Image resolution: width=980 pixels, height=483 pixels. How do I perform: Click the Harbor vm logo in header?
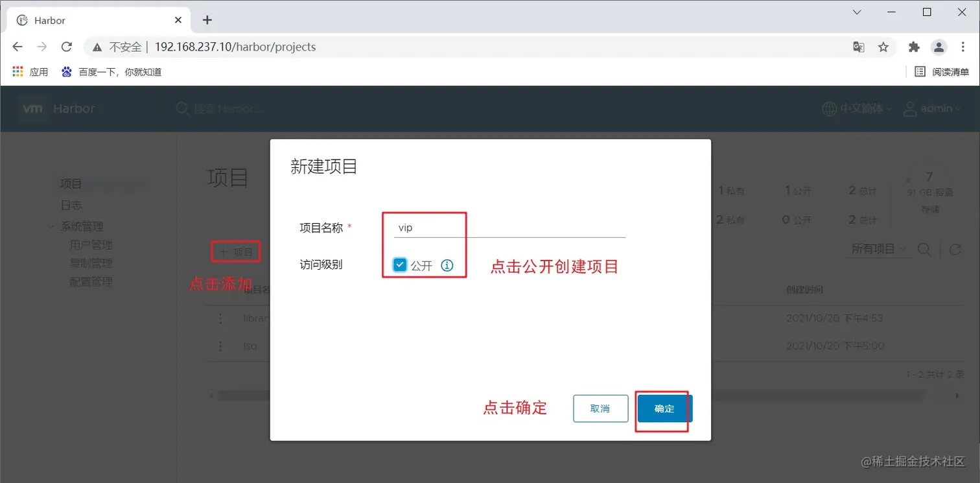point(32,108)
